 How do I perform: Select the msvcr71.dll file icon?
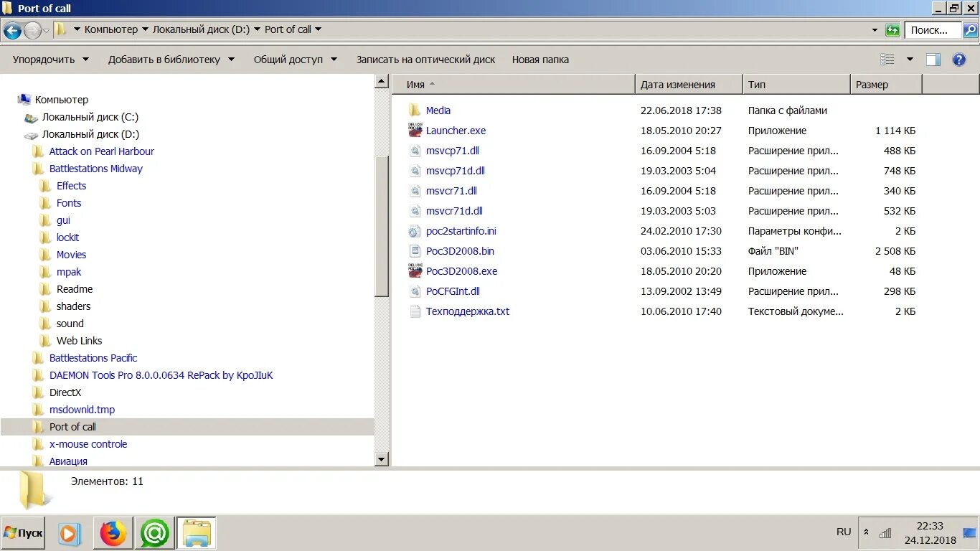pyautogui.click(x=415, y=191)
